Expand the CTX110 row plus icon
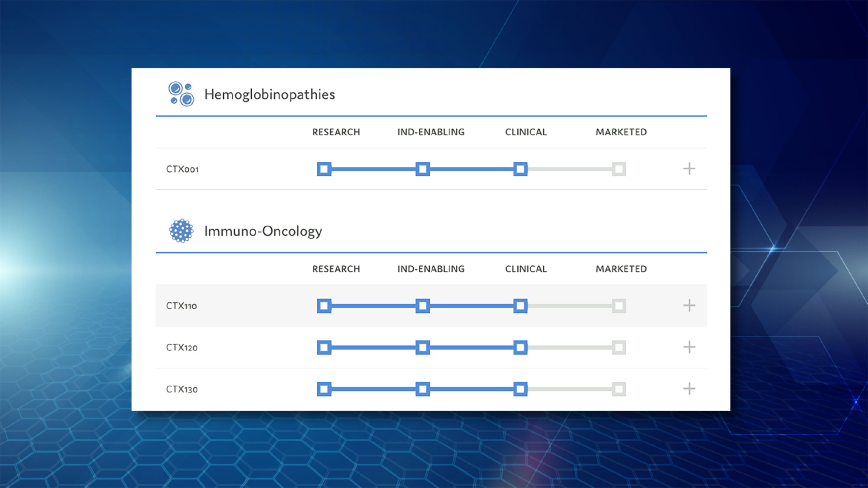This screenshot has width=868, height=488. pos(689,305)
